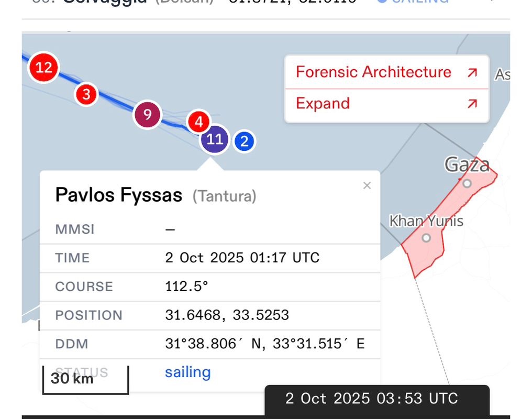
Task: Click the arrow icon beside Expand
Action: [472, 104]
